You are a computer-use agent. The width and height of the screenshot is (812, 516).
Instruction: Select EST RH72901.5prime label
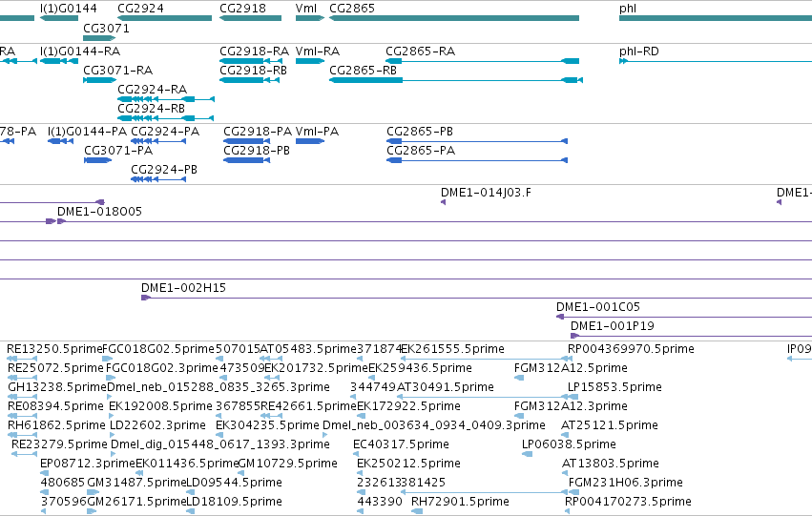click(460, 502)
